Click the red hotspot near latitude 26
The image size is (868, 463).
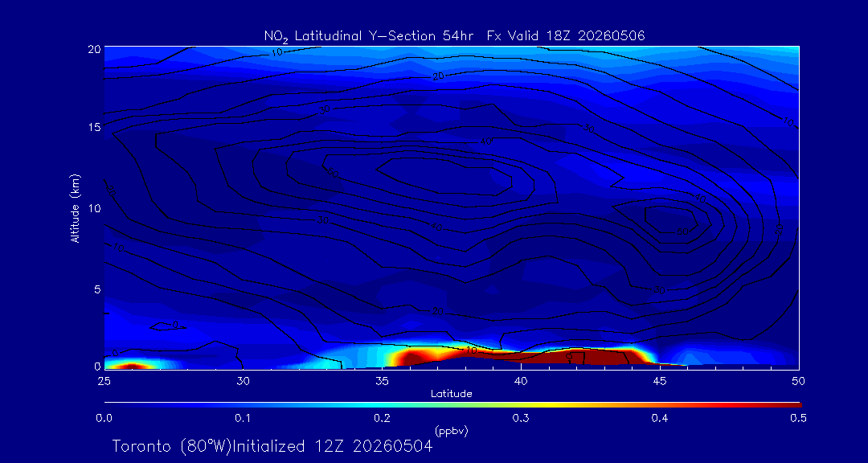[131, 366]
